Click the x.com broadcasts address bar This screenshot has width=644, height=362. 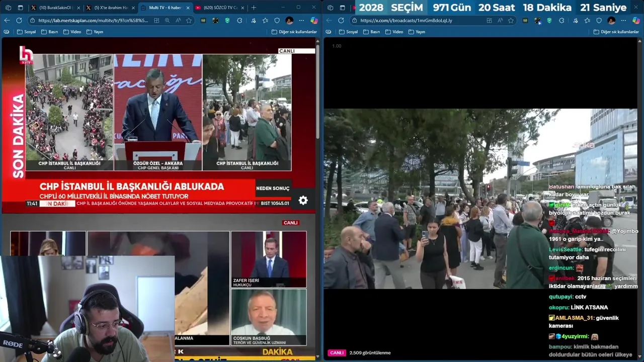[406, 21]
